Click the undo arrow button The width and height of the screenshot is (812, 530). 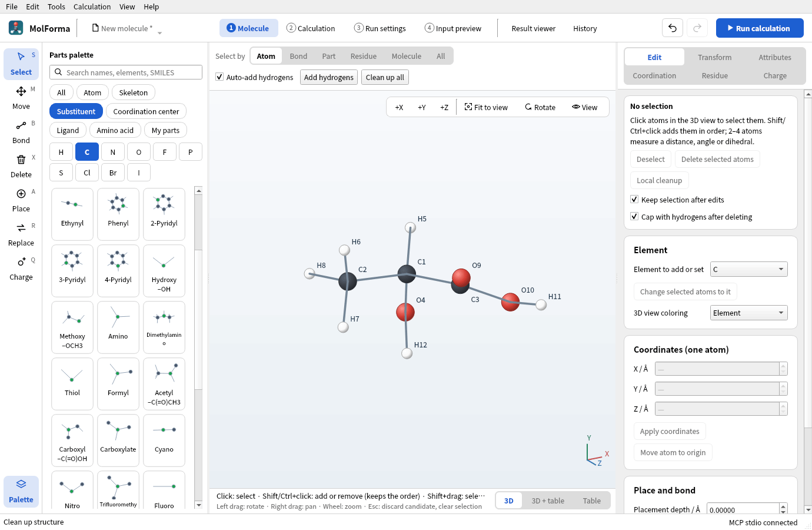click(673, 28)
